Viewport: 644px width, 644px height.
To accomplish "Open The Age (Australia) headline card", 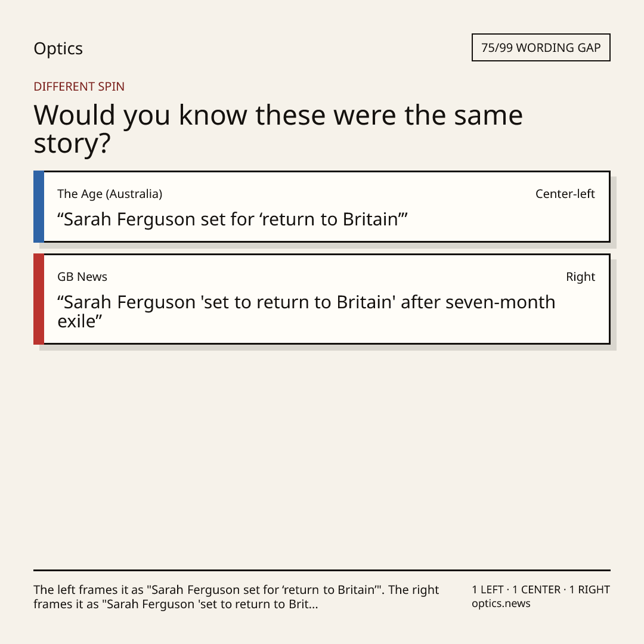I will coord(322,206).
